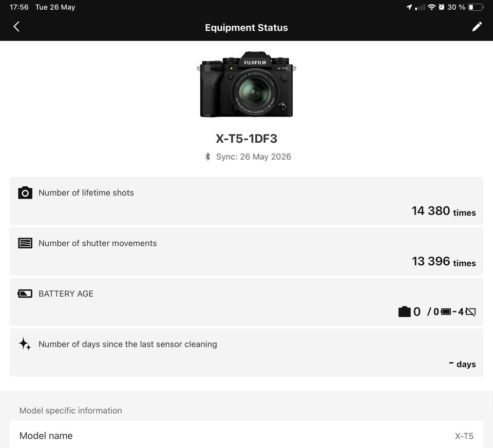Tap the sparkle sensor cleaning icon
The width and height of the screenshot is (493, 448).
[x=25, y=344]
